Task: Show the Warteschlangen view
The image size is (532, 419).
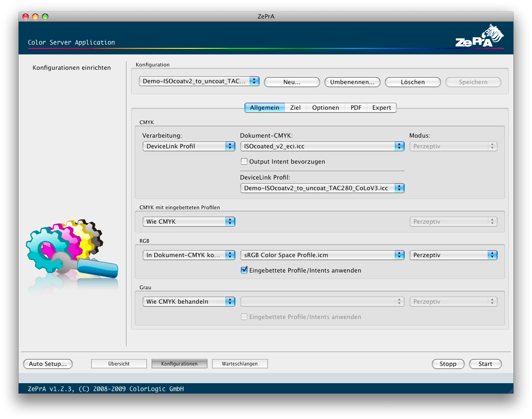Action: point(240,364)
